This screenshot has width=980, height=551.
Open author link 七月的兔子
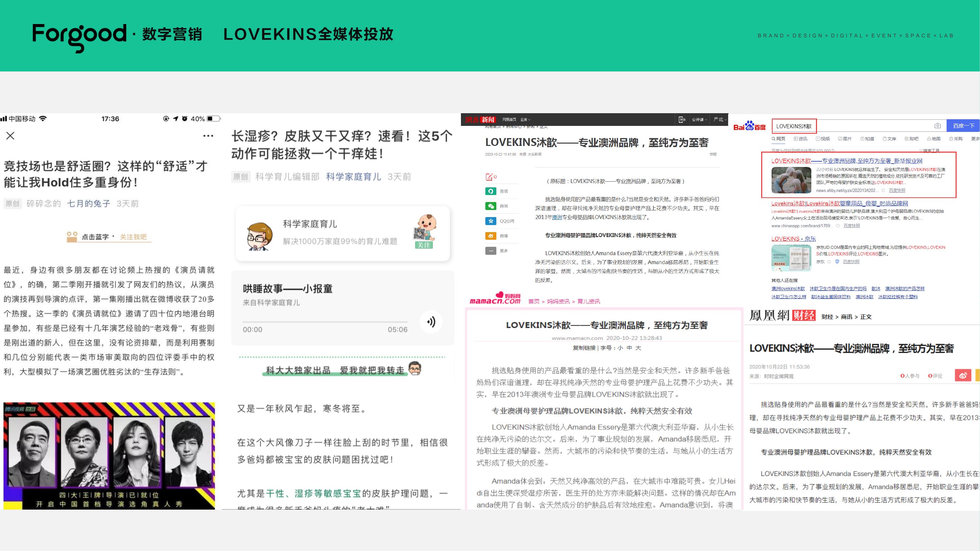click(x=89, y=203)
